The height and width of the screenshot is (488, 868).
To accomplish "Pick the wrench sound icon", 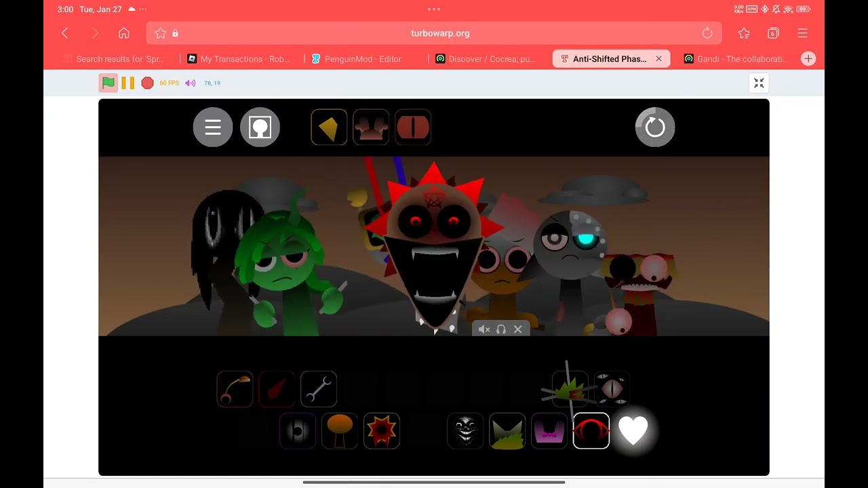I will pyautogui.click(x=319, y=389).
